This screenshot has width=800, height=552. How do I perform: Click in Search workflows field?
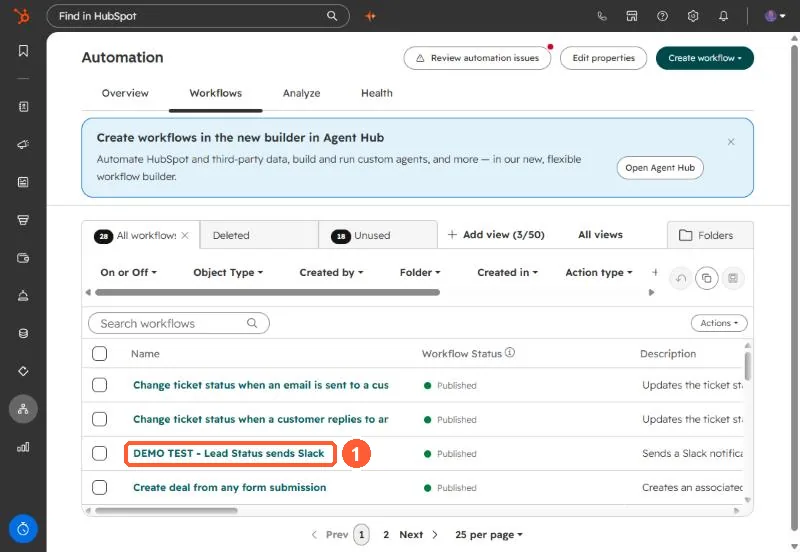coord(179,323)
